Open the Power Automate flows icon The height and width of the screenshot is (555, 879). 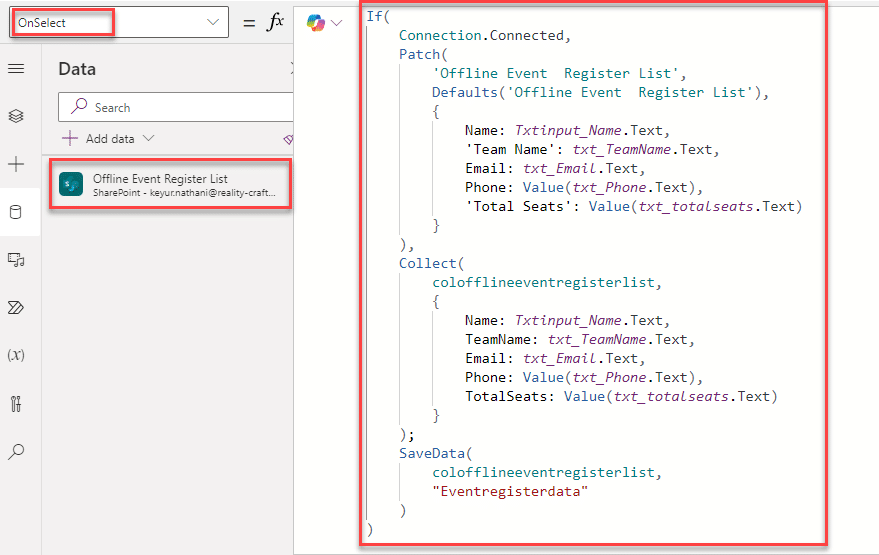16,307
